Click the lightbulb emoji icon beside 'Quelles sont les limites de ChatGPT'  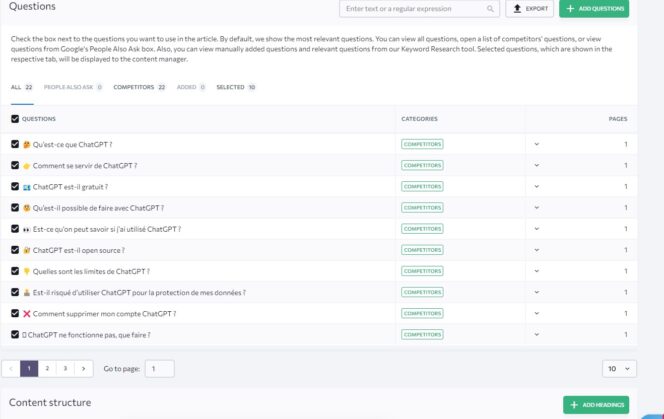[x=27, y=271]
